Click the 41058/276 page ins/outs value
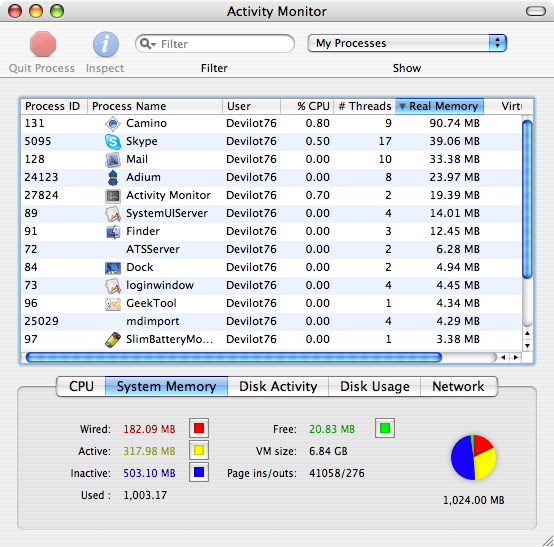Screen dimensions: 554x547 337,473
